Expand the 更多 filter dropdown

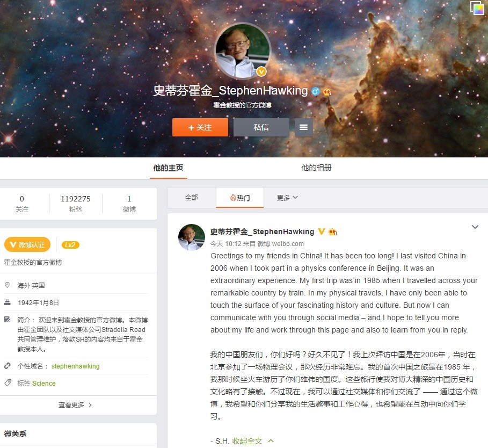coord(287,198)
